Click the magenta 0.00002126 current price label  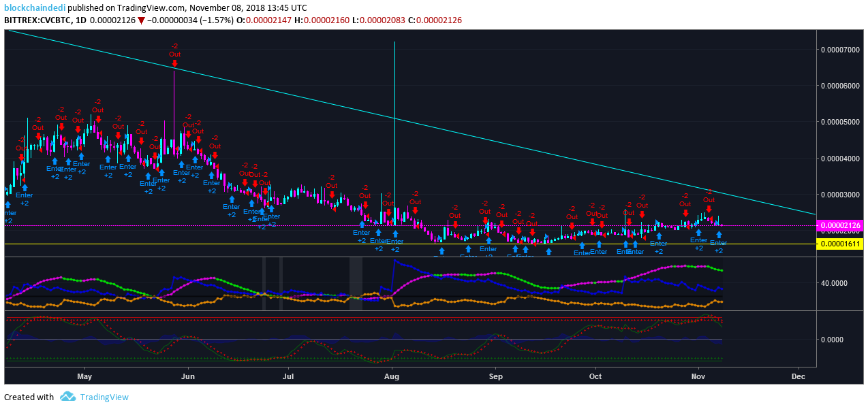[839, 225]
